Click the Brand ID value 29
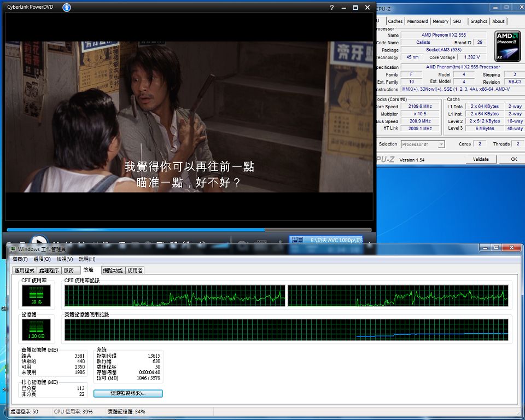The width and height of the screenshot is (525, 420). tap(480, 43)
